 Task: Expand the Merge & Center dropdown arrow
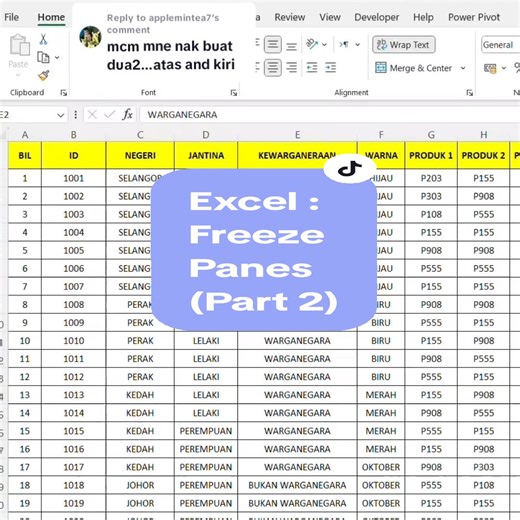(463, 68)
